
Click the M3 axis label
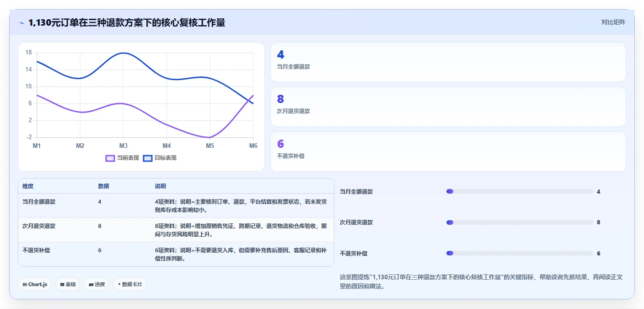(x=123, y=146)
